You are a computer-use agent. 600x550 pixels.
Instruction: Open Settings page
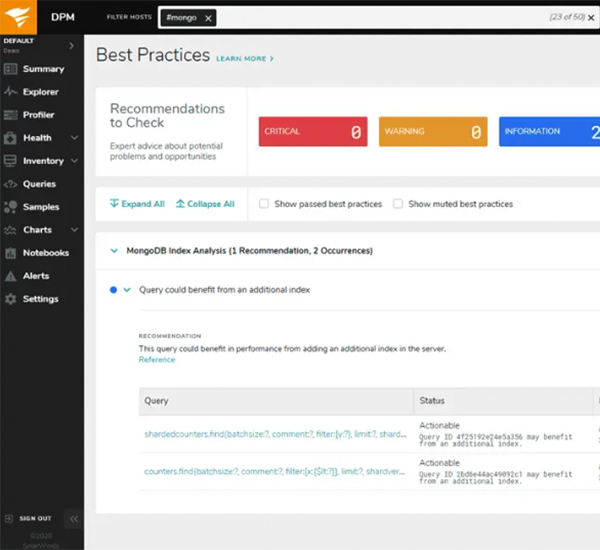click(x=41, y=299)
